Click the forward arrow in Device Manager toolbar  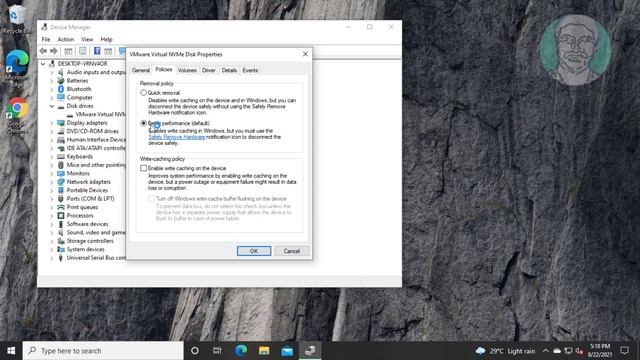tap(53, 51)
